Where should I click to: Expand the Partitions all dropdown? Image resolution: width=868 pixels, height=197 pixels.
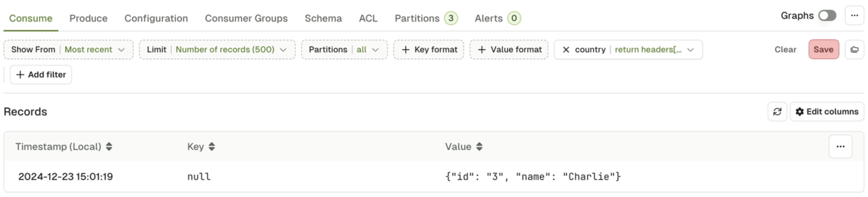tap(344, 50)
